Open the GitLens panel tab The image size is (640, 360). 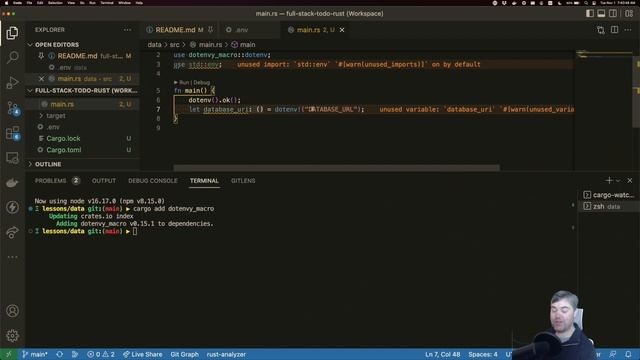pos(243,180)
